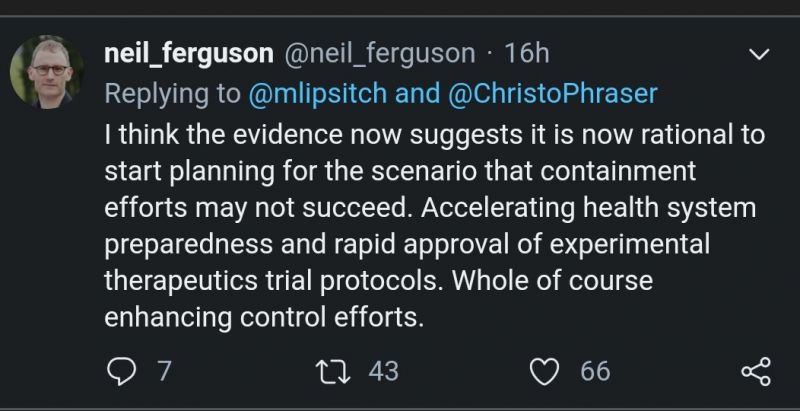Open the tweet options chevron menu

pos(760,53)
